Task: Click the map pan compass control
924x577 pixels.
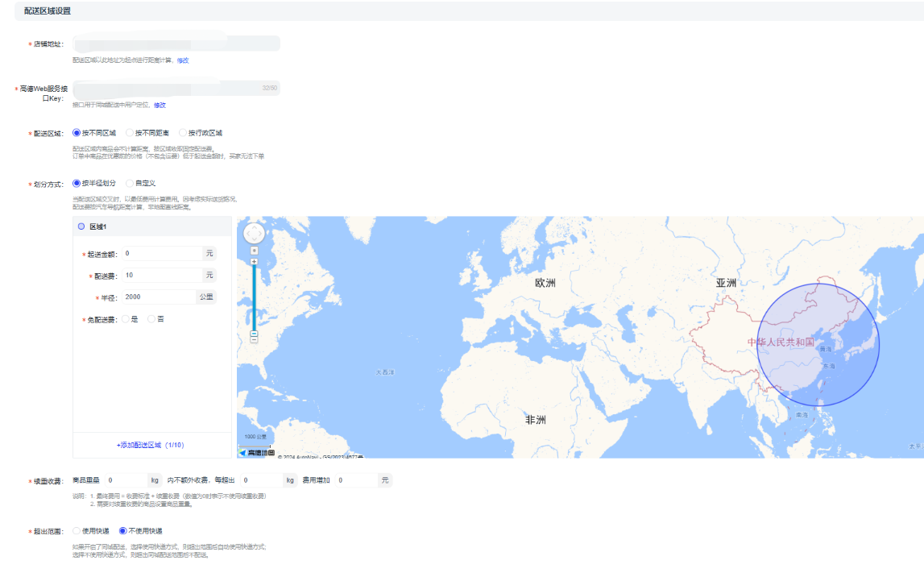Action: 254,234
